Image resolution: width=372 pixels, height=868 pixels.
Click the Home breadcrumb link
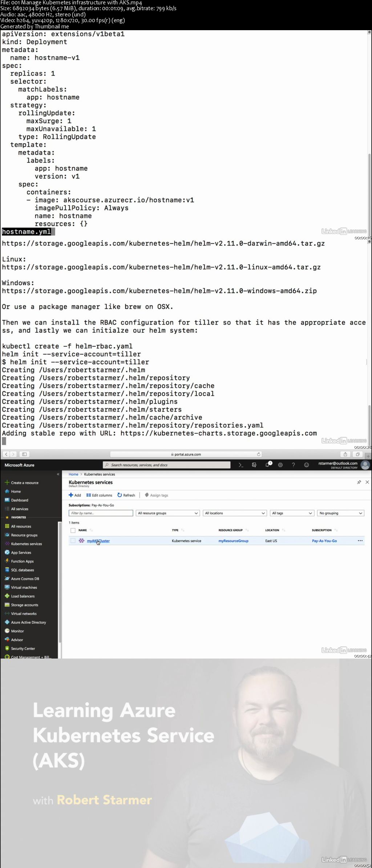[x=73, y=474]
